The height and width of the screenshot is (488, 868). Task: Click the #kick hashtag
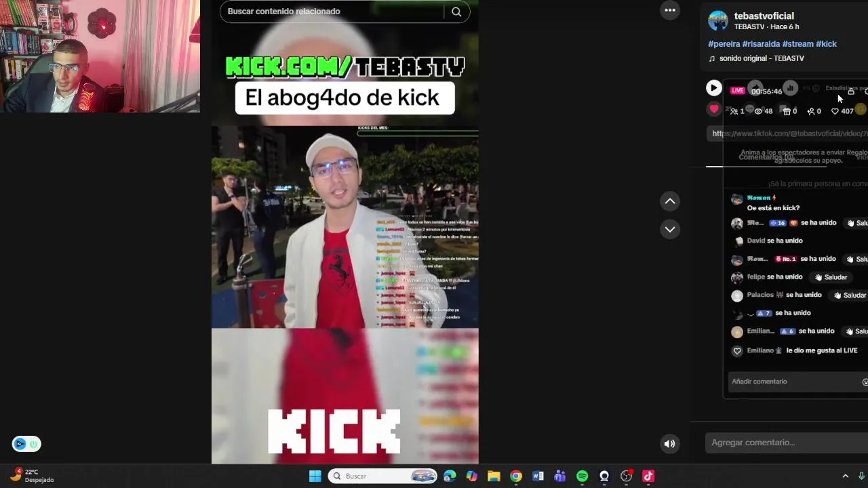point(826,43)
